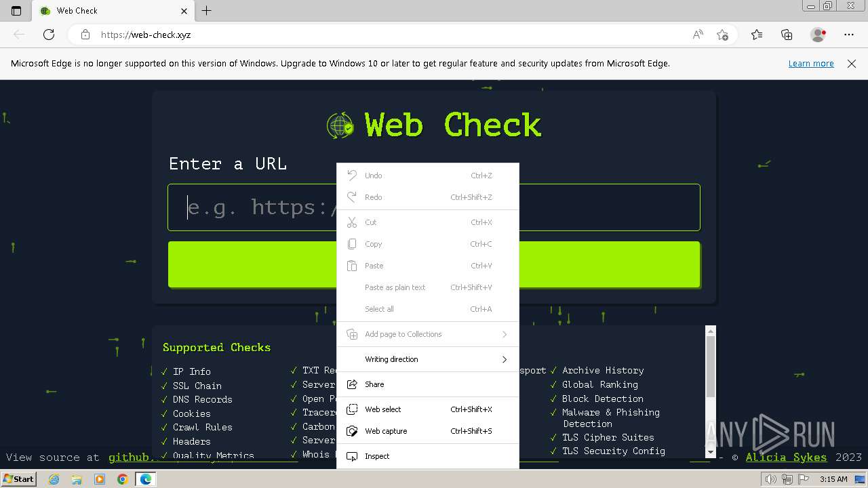Image resolution: width=868 pixels, height=488 pixels.
Task: Focus the Enter a URL field
Action: [x=434, y=207]
